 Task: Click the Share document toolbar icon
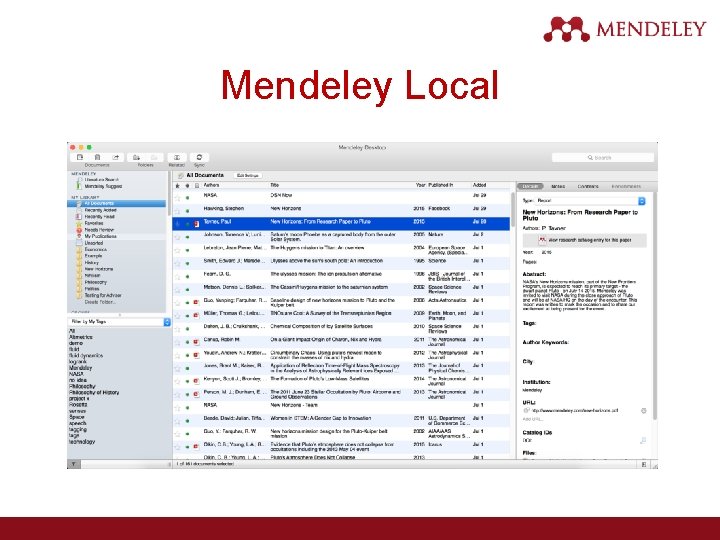pyautogui.click(x=116, y=157)
